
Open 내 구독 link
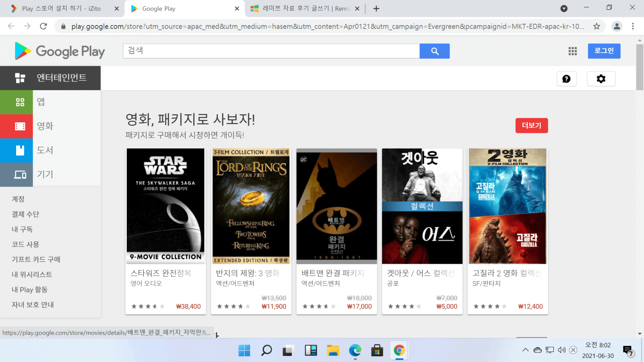(x=22, y=229)
